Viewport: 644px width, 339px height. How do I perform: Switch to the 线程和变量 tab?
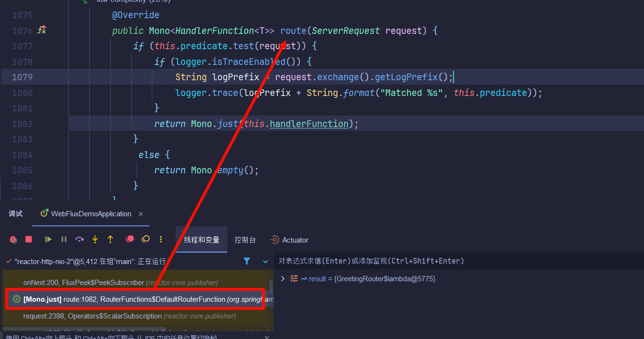(x=201, y=240)
